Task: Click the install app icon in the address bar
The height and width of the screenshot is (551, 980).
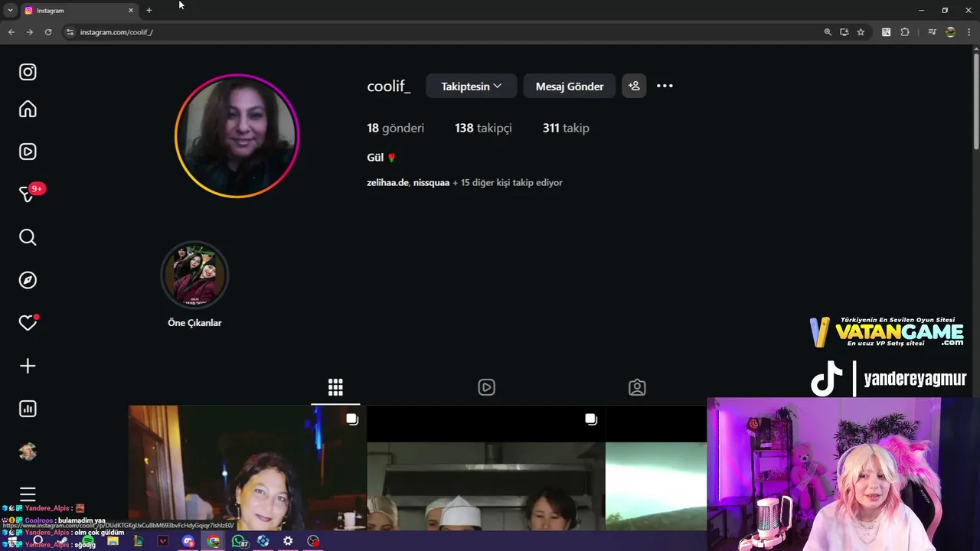Action: 844,32
